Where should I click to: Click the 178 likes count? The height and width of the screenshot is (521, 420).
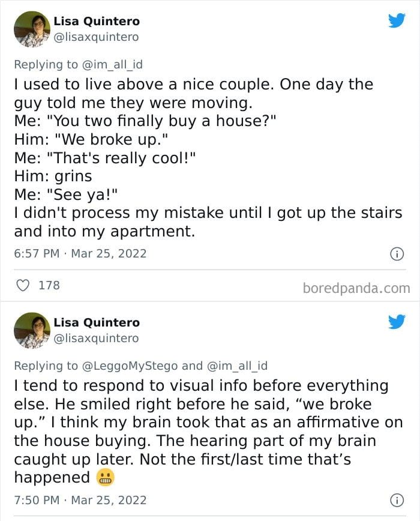(49, 285)
